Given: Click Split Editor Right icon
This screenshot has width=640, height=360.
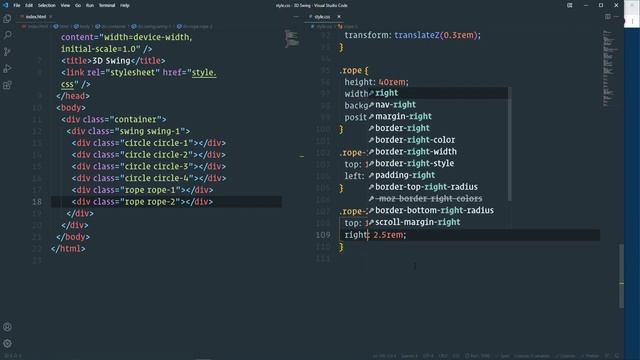Looking at the screenshot, I should point(608,17).
